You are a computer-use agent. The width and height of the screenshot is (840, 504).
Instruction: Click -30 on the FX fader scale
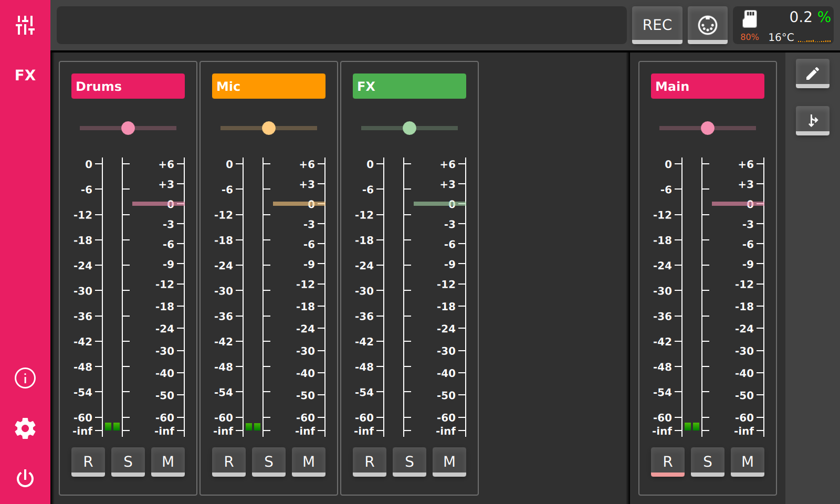446,351
